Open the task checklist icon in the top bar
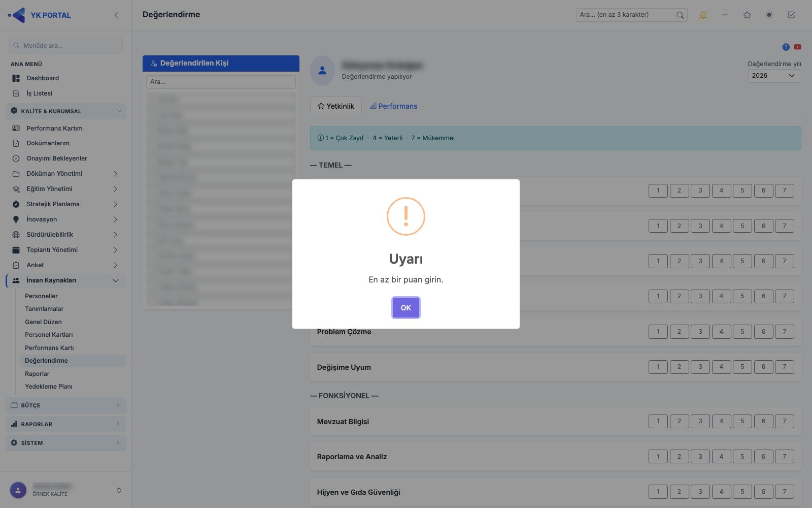812x508 pixels. 791,15
